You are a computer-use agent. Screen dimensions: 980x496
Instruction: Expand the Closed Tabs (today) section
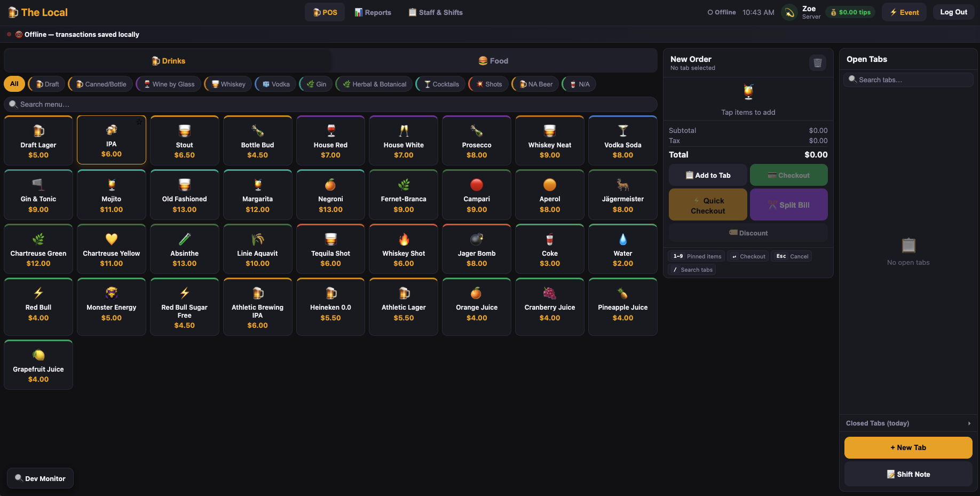(x=908, y=423)
